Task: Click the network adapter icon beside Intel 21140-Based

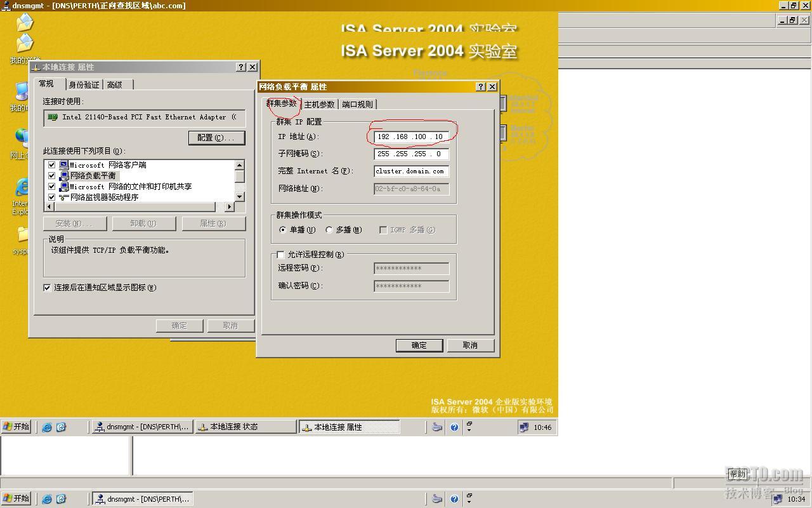Action: 53,117
